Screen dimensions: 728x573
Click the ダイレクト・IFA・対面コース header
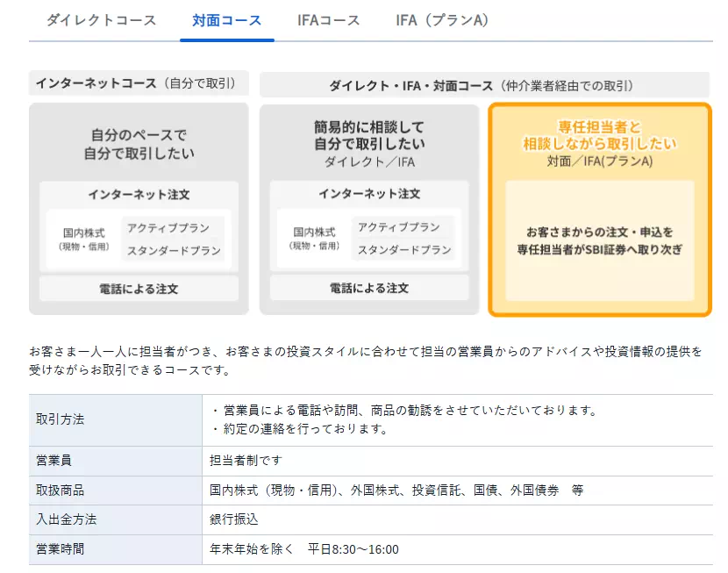click(x=483, y=85)
